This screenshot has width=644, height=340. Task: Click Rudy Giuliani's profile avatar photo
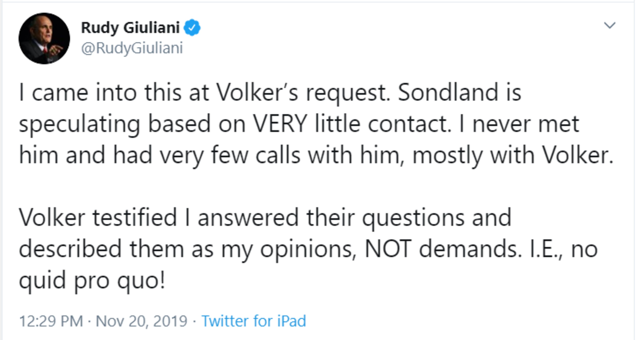coord(44,39)
